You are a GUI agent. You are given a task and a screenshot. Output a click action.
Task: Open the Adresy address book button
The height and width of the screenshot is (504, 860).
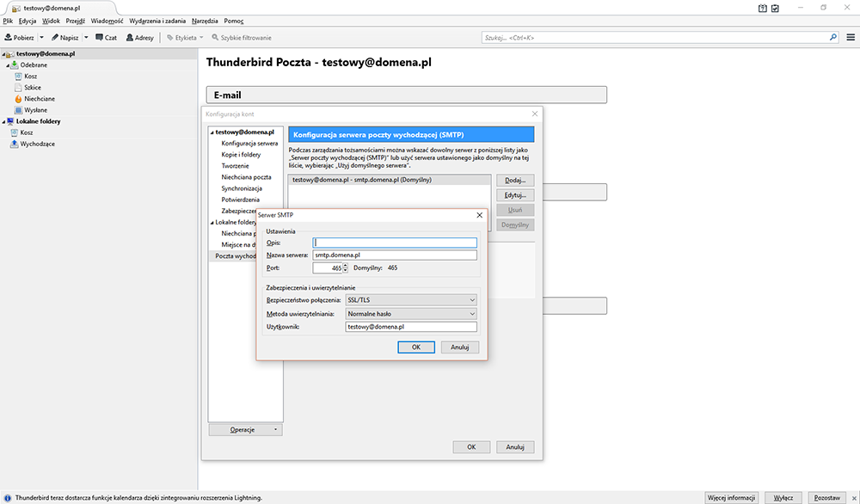[140, 38]
